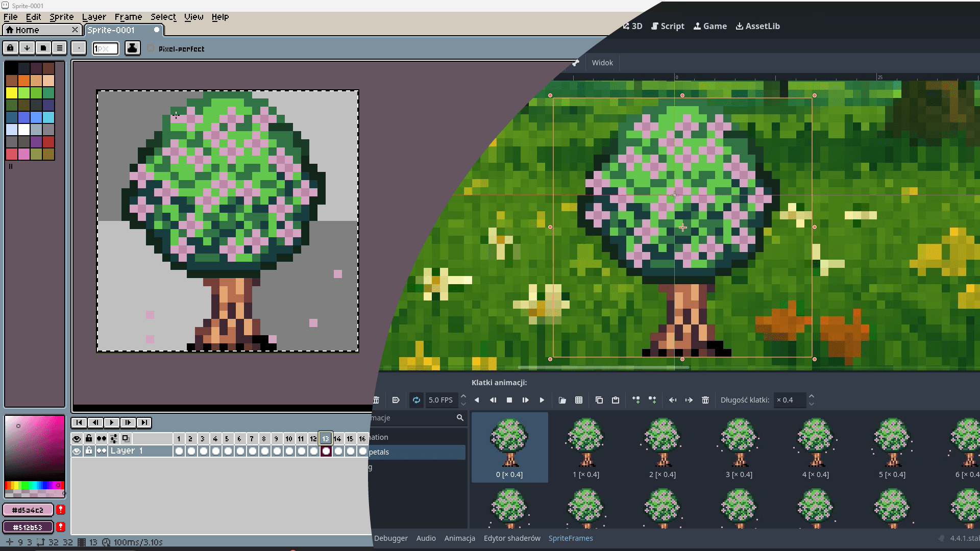Increase FPS with the up stepper arrow

463,396
